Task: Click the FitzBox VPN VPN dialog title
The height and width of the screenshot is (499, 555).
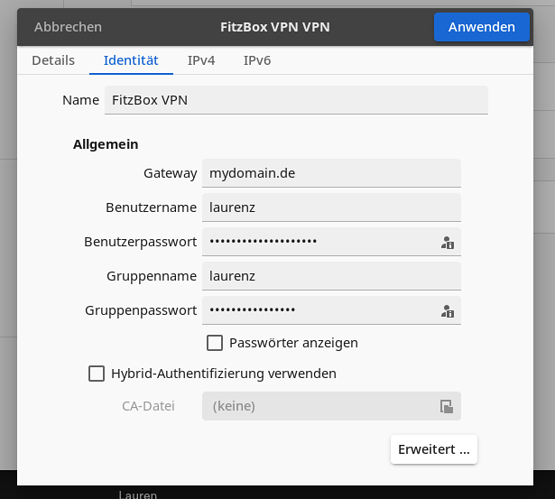Action: 275,27
